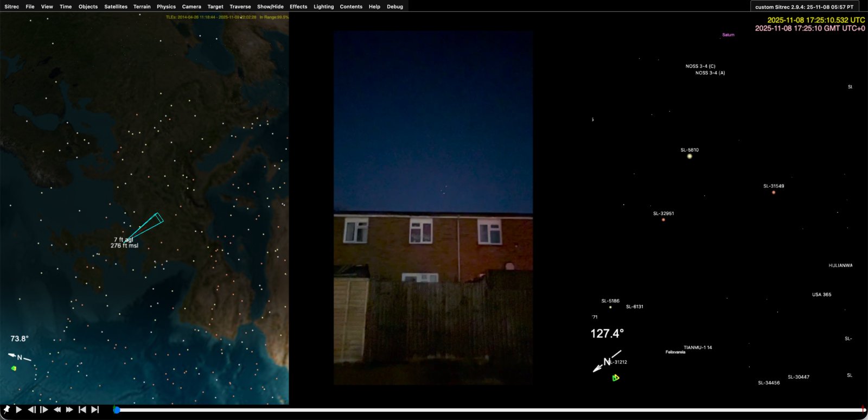Open the Camera menu

point(192,7)
